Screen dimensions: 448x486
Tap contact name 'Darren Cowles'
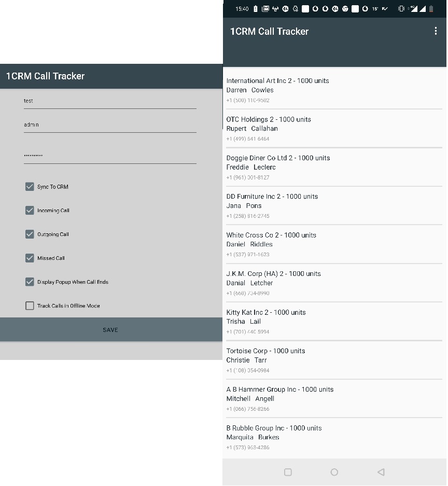(x=250, y=90)
